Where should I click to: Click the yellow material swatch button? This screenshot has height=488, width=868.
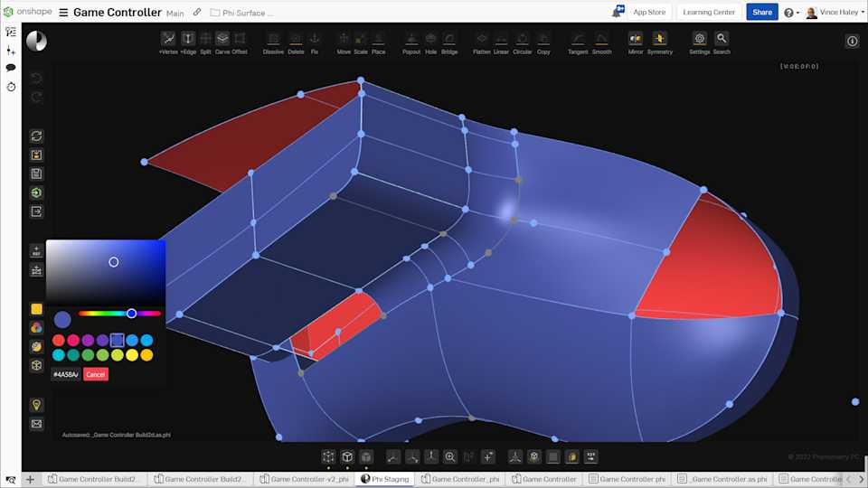coord(36,309)
